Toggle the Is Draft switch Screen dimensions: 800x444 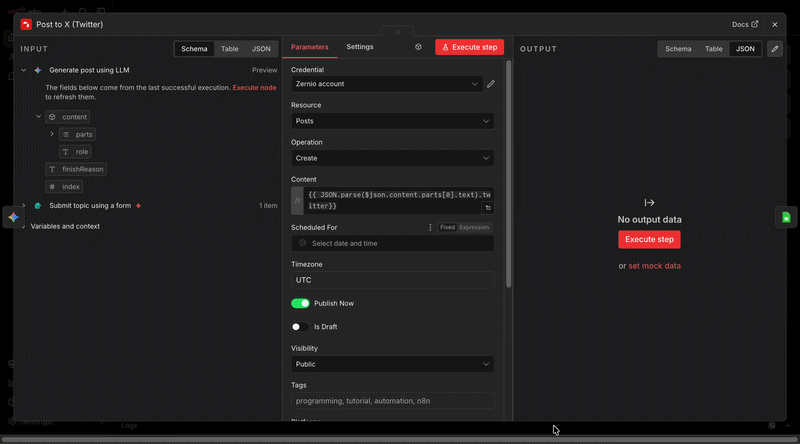coord(301,327)
